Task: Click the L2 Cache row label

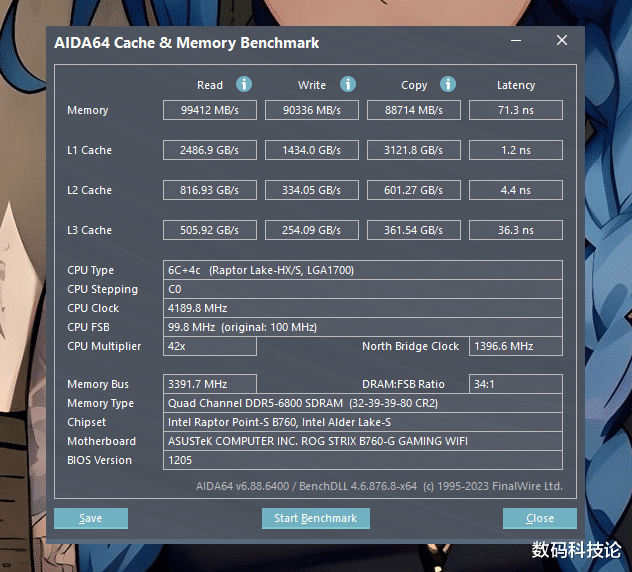Action: point(89,190)
